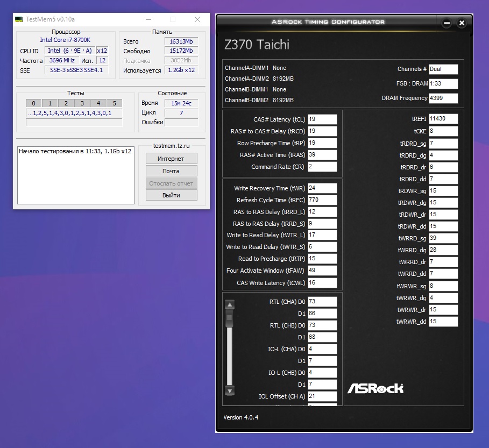
Task: Click the Интернет button
Action: [x=171, y=158]
